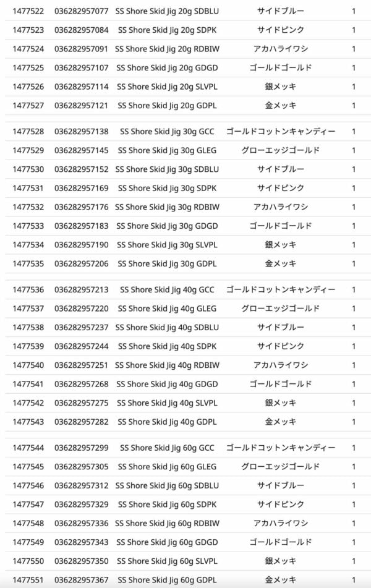Click SS Shore Skid Jig 30g GDPL
The width and height of the screenshot is (371, 588).
point(168,264)
